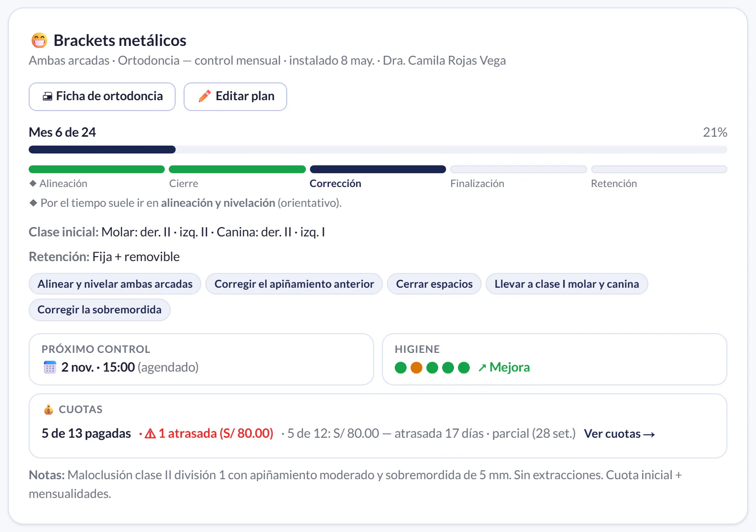Click the red warning triangle icon
This screenshot has width=756, height=532.
click(151, 434)
